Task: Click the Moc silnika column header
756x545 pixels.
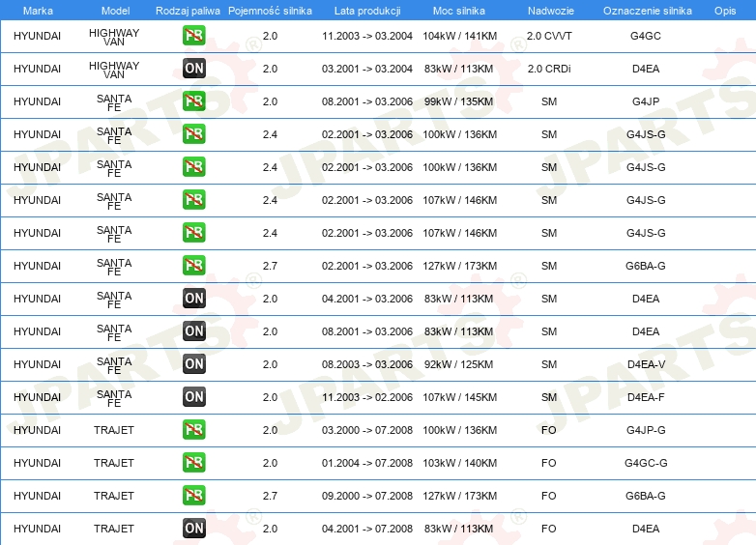Action: 459,11
